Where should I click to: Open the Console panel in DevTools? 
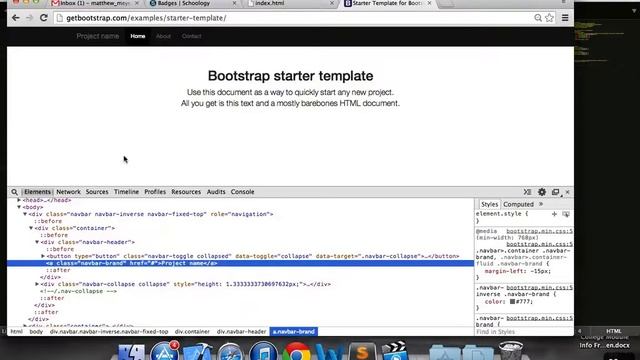coord(242,192)
